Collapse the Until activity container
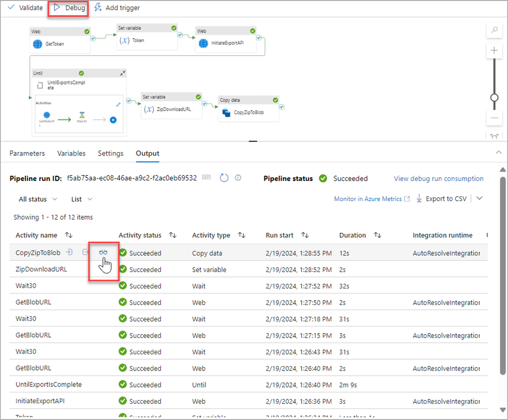The width and height of the screenshot is (508, 420). tap(123, 73)
